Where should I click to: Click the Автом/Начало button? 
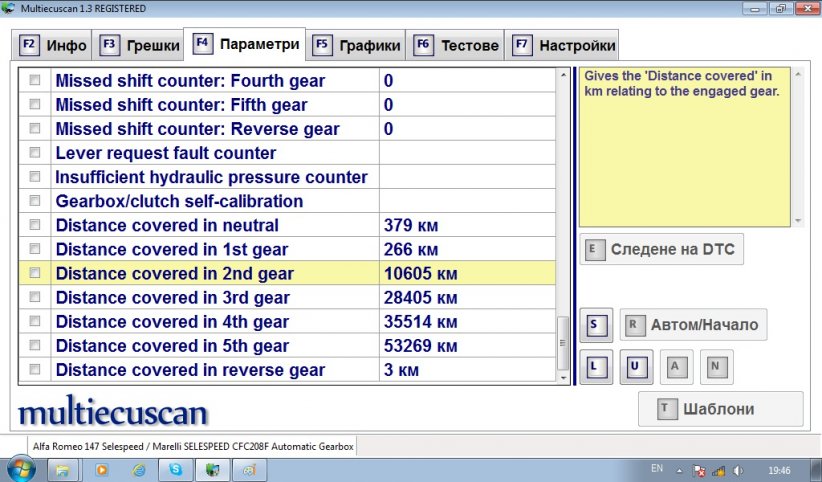point(693,325)
